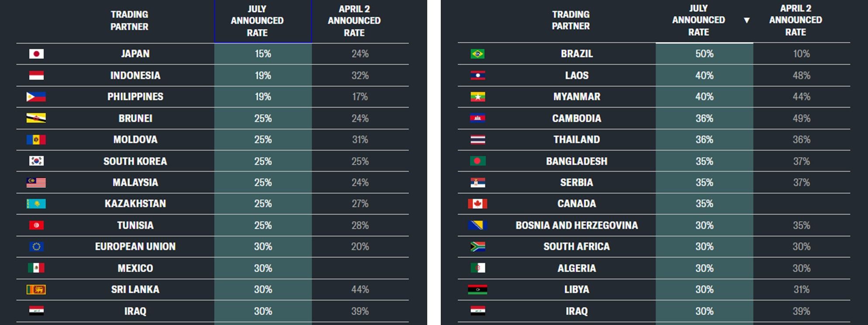
Task: Sort right table by April 2 Announced Rate
Action: tap(795, 20)
